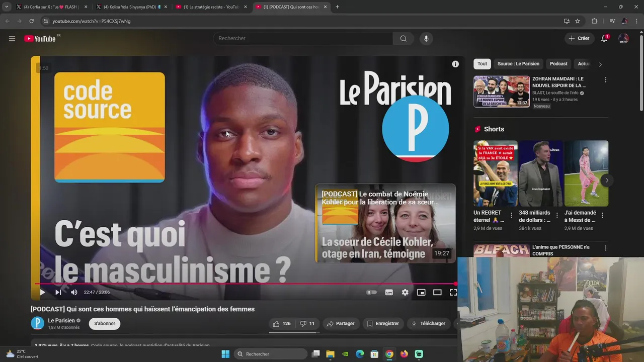Image resolution: width=644 pixels, height=362 pixels.
Task: Play the video
Action: click(42, 292)
